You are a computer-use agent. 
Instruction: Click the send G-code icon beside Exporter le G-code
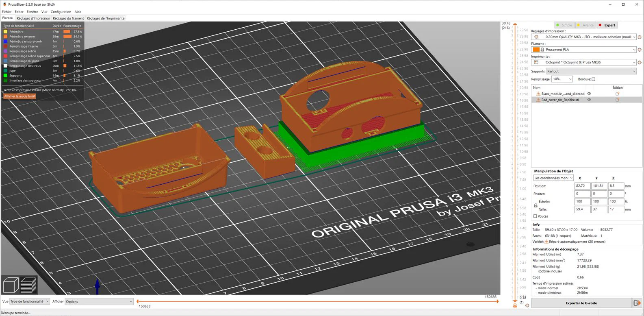pyautogui.click(x=637, y=303)
